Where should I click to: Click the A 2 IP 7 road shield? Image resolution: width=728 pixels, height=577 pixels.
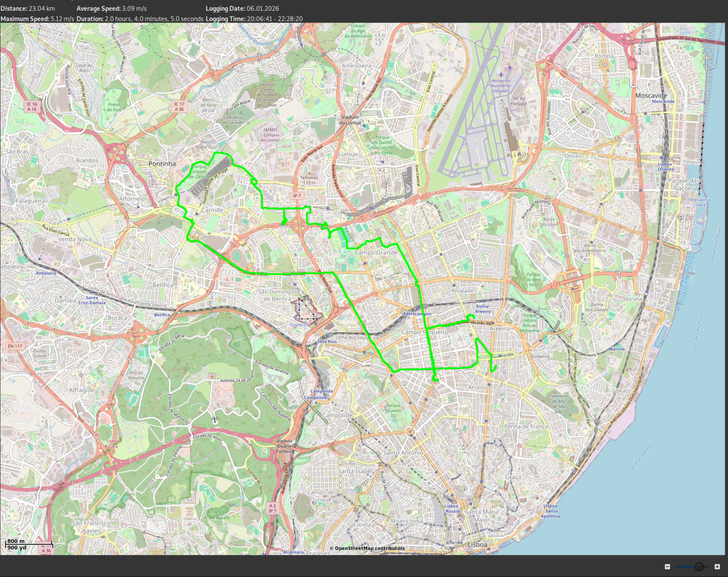point(272,508)
